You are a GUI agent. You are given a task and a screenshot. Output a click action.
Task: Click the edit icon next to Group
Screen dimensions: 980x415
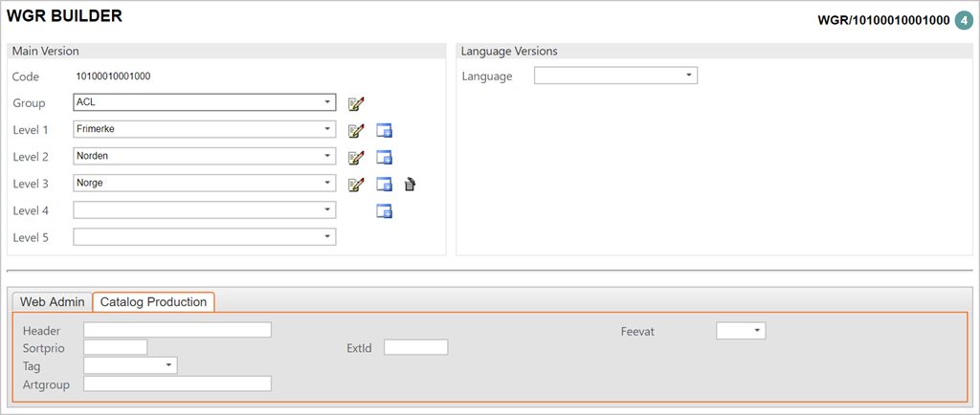tap(357, 103)
